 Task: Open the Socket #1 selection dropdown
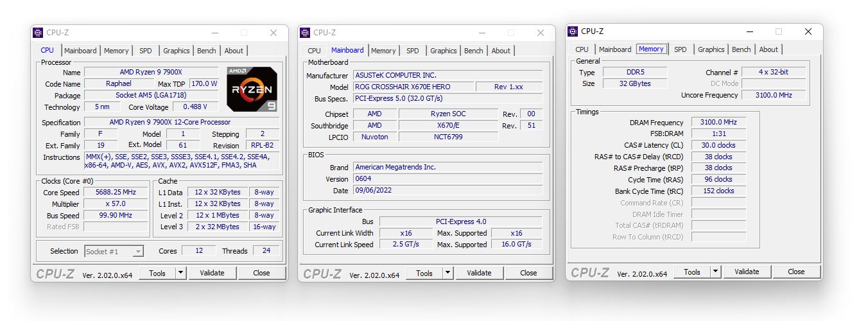click(114, 251)
